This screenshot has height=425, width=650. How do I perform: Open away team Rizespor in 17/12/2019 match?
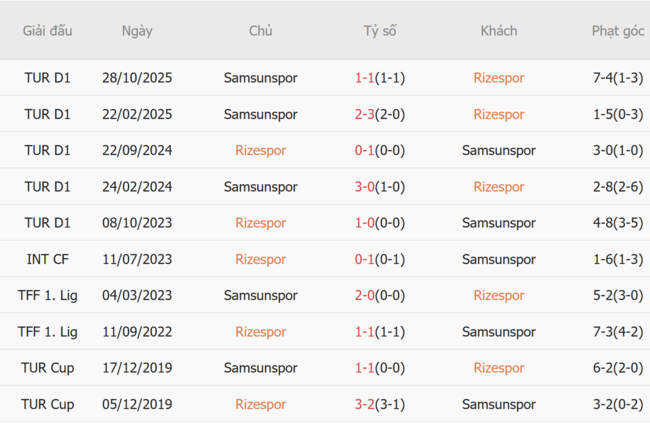[x=498, y=368]
